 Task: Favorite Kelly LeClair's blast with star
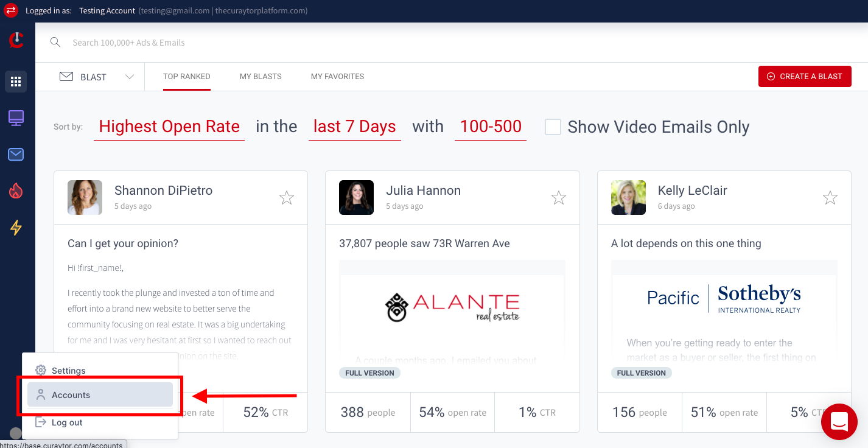tap(830, 197)
